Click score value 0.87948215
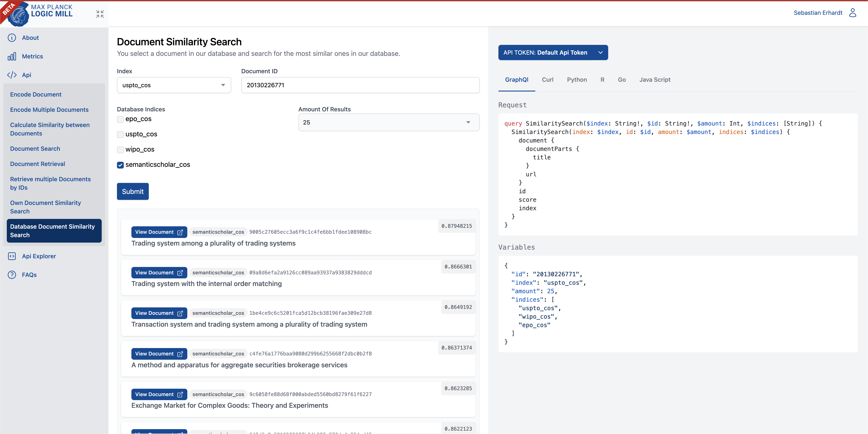 457,226
